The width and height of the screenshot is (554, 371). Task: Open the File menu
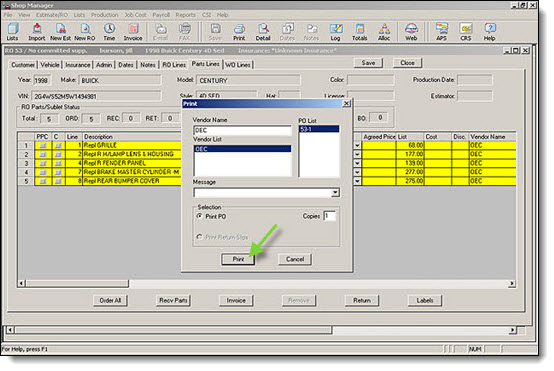[8, 15]
